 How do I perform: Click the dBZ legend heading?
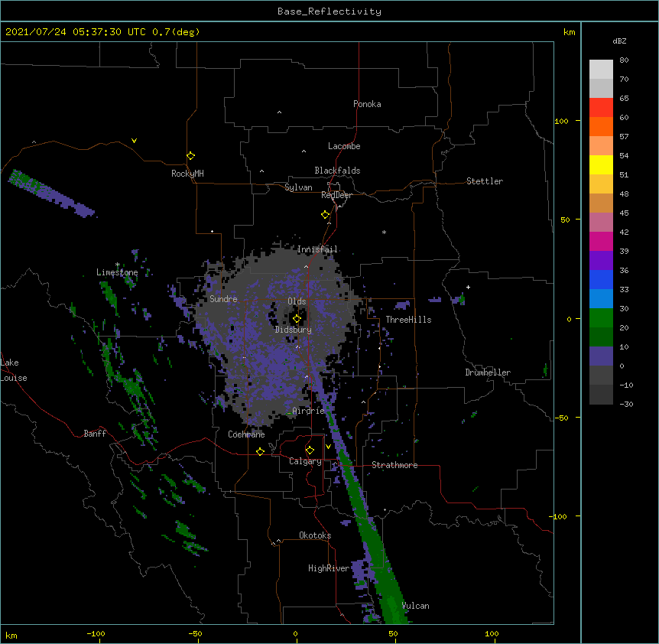point(619,41)
